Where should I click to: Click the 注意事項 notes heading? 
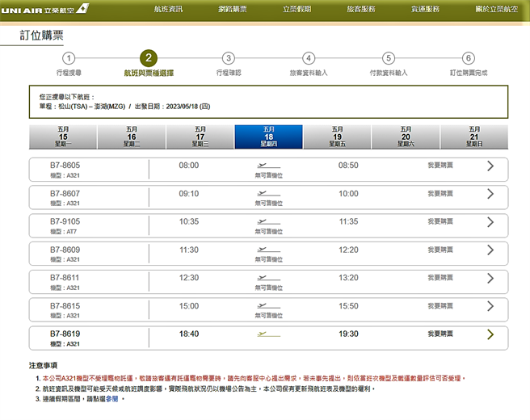pyautogui.click(x=43, y=365)
